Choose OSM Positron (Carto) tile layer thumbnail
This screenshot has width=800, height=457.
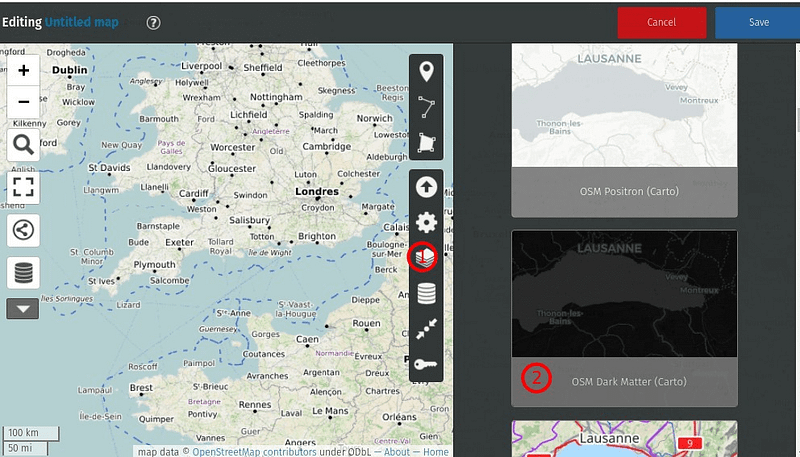pos(624,105)
